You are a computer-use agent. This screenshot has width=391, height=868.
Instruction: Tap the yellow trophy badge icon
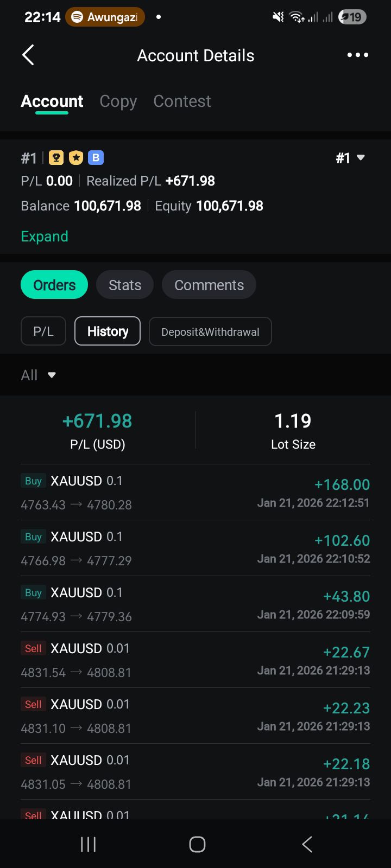click(56, 158)
